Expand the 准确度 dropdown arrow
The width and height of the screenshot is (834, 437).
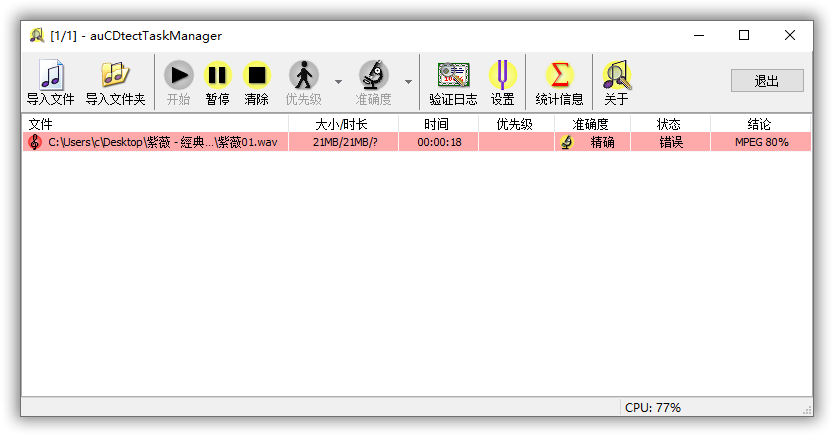[x=408, y=82]
